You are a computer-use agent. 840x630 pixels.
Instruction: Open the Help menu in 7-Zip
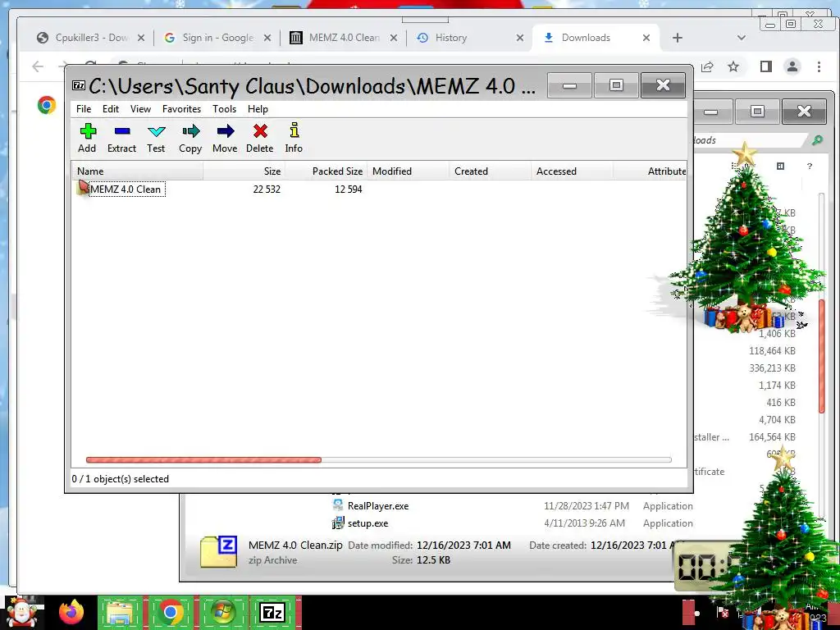click(258, 109)
